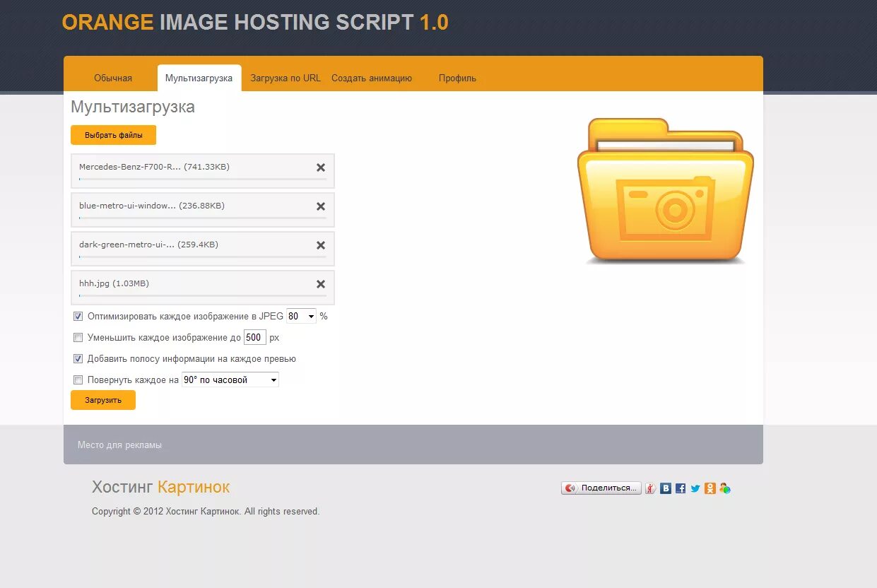Share on Facebook icon

click(x=681, y=488)
